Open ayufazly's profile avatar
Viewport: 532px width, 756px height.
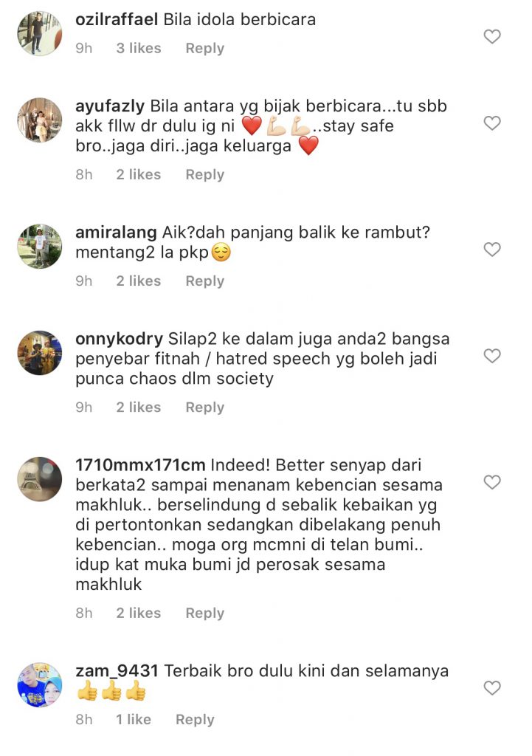point(40,120)
